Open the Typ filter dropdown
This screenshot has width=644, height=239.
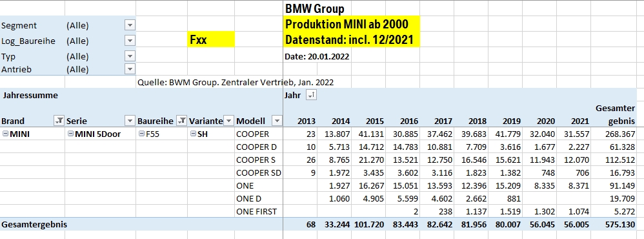[130, 56]
